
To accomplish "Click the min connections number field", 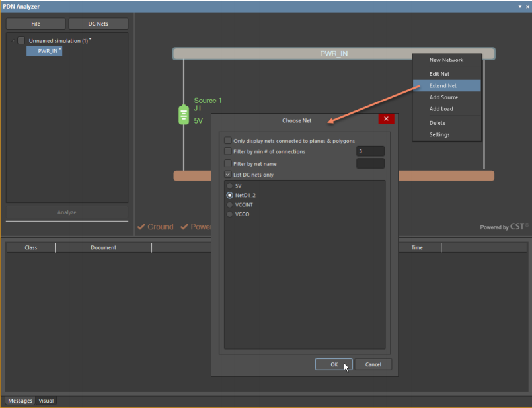I will tap(370, 151).
